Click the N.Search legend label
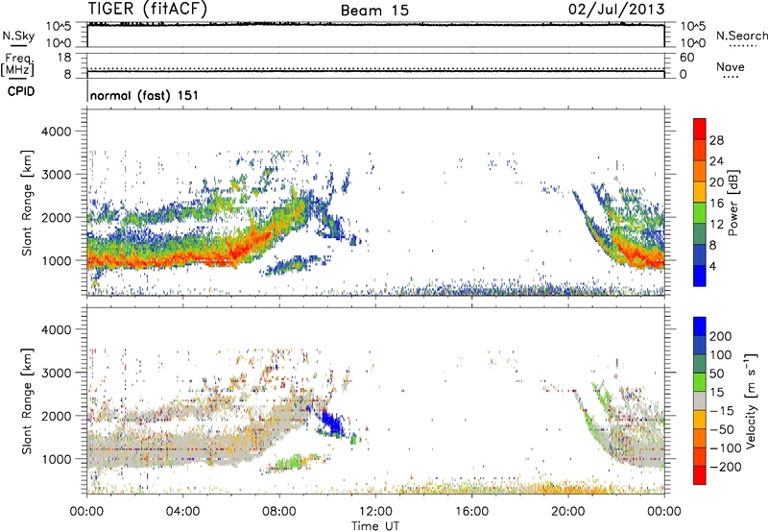The image size is (768, 532). tap(741, 36)
